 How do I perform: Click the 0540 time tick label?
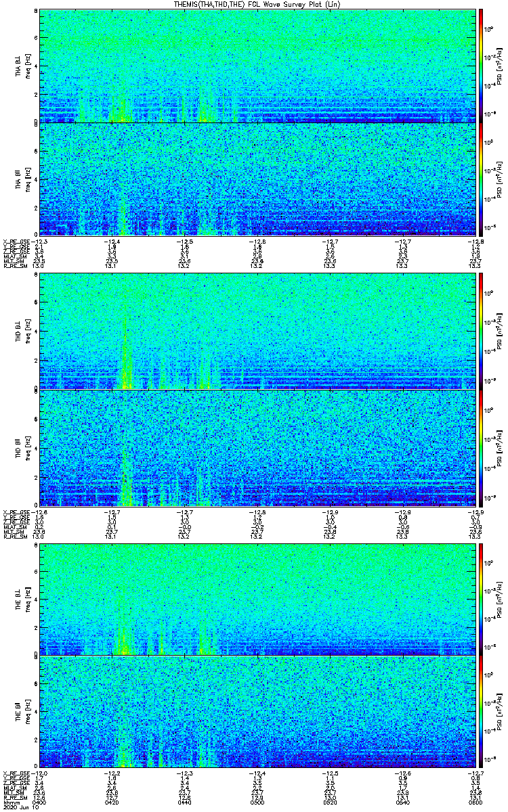click(402, 801)
